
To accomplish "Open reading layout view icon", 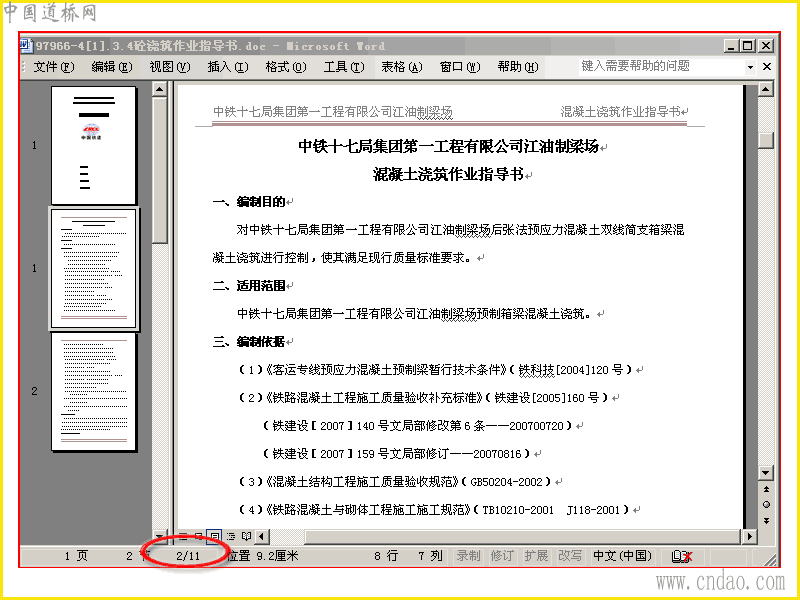I will pos(246,536).
